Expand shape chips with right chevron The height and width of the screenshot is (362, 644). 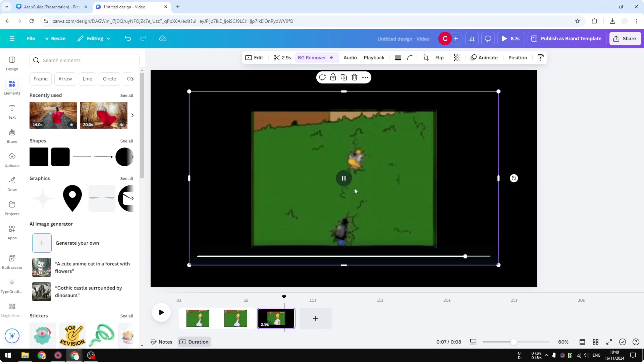132,79
